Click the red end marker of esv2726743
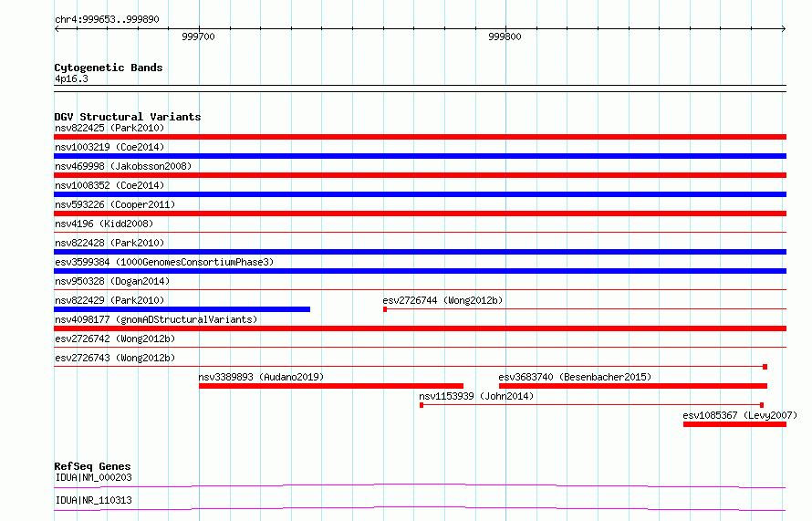The width and height of the screenshot is (812, 521). (x=765, y=367)
